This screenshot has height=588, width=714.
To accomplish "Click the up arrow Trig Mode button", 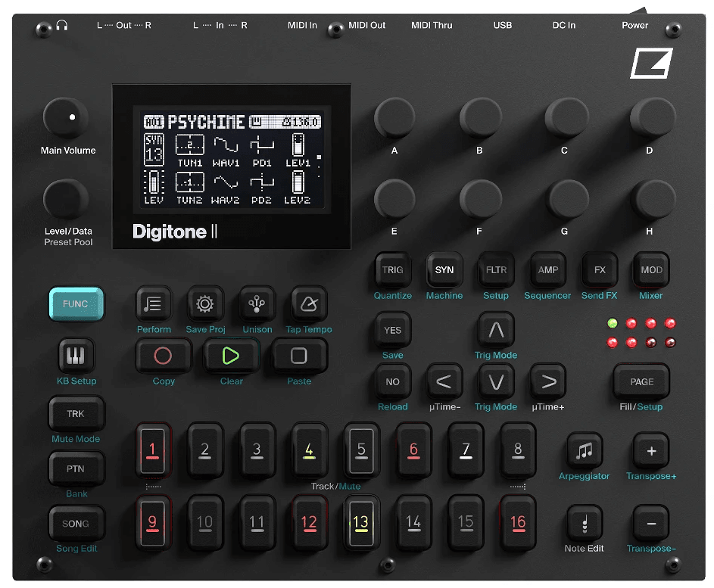I will (x=496, y=330).
